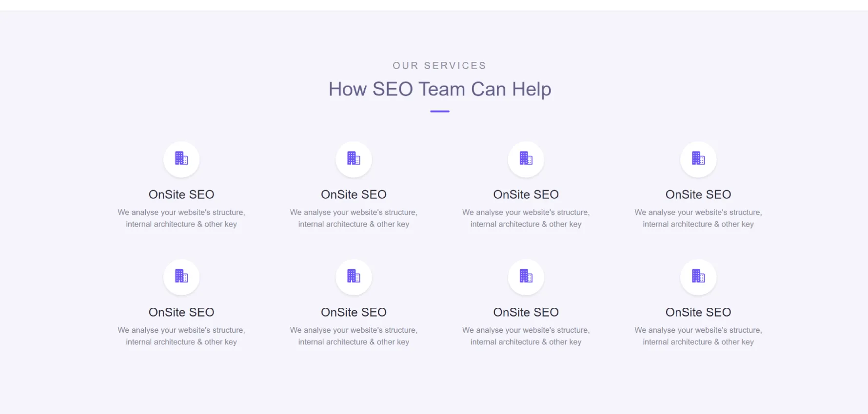Open 'OnSite SEO' title in first top-row card
868x414 pixels.
(181, 194)
